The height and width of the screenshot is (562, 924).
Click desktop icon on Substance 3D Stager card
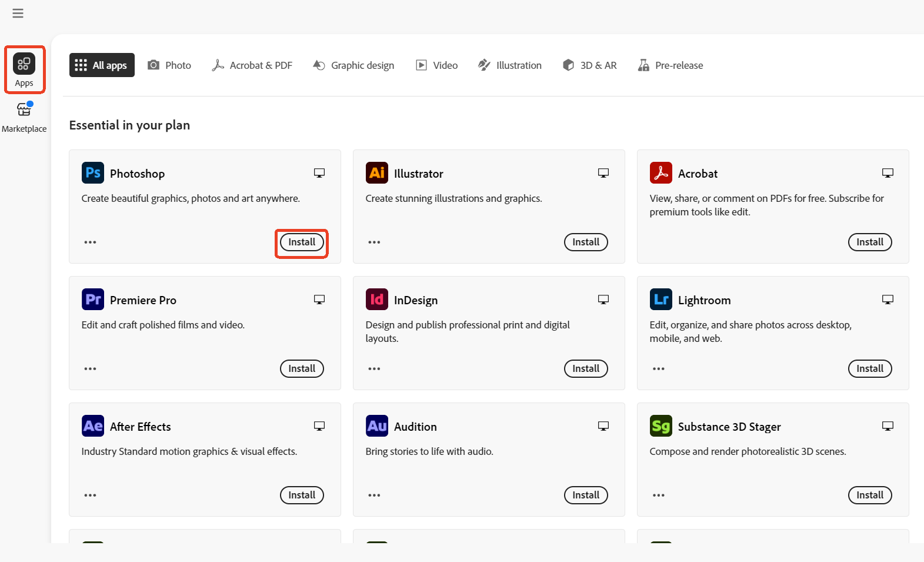(888, 426)
